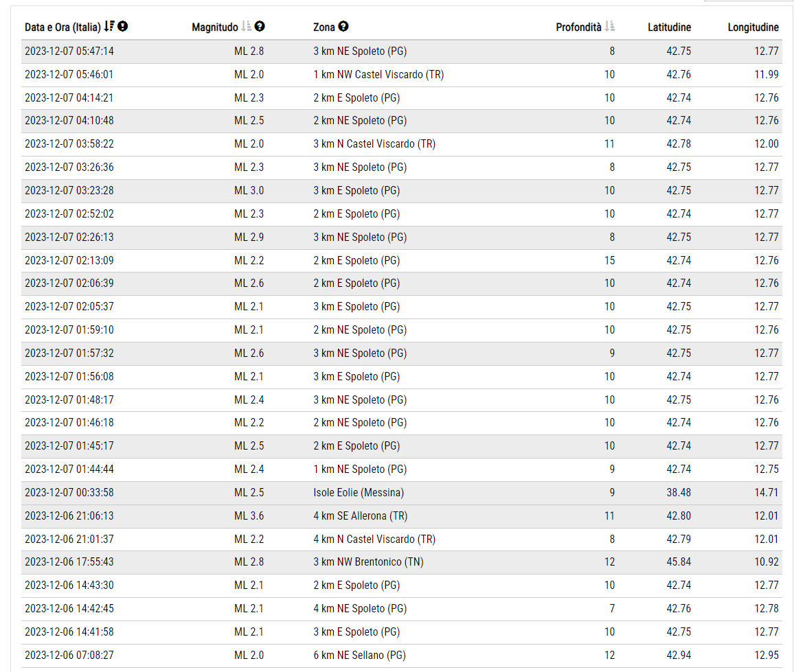
Task: Open the 4 km N Castel Viscardo (TR) event
Action: 374,540
